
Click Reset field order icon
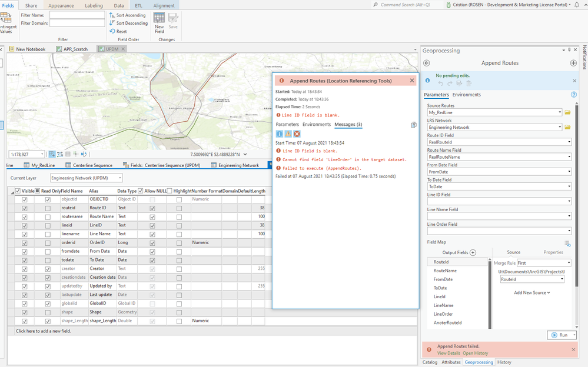click(x=112, y=31)
